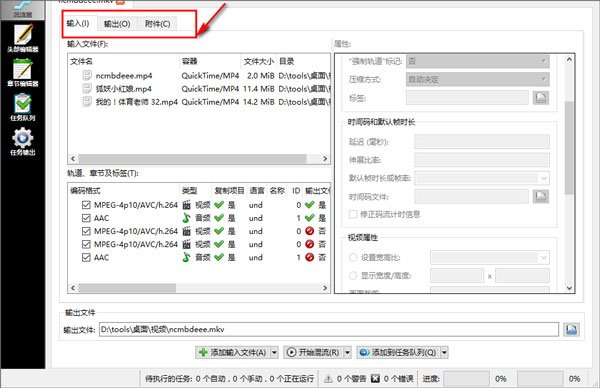Open the dropdown arrow beside 添加到任务队列(Q)
Viewport: 600px width, 388px height.
click(x=444, y=352)
